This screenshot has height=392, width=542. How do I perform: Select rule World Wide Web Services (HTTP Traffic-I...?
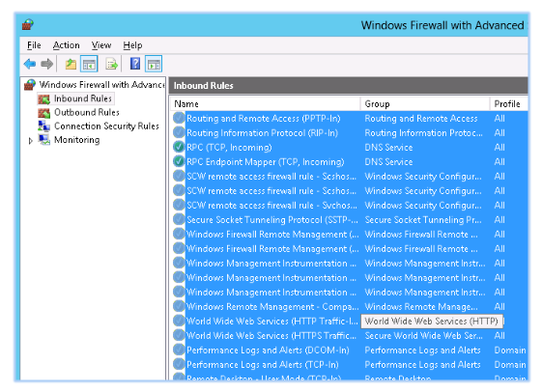pyautogui.click(x=272, y=322)
